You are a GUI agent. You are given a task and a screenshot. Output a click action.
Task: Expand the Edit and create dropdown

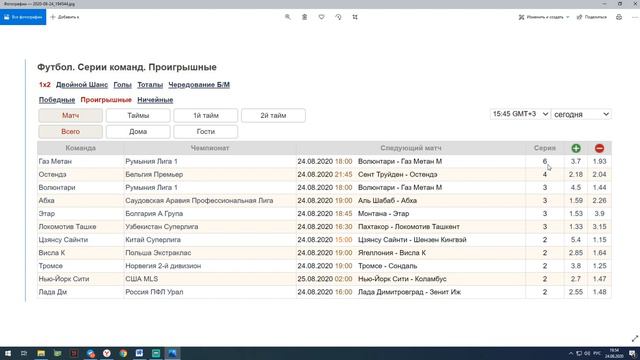click(x=544, y=17)
